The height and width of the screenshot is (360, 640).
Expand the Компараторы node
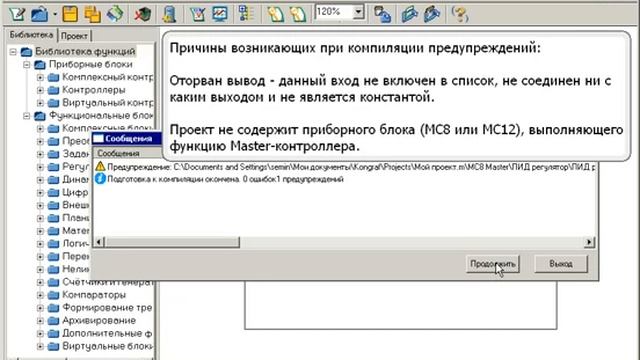[x=40, y=295]
